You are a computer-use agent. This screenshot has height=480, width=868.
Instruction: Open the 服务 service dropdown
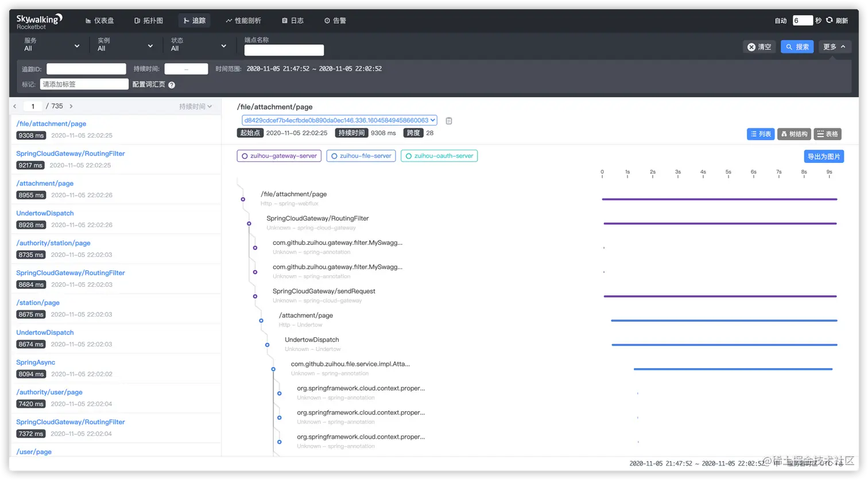pos(52,45)
